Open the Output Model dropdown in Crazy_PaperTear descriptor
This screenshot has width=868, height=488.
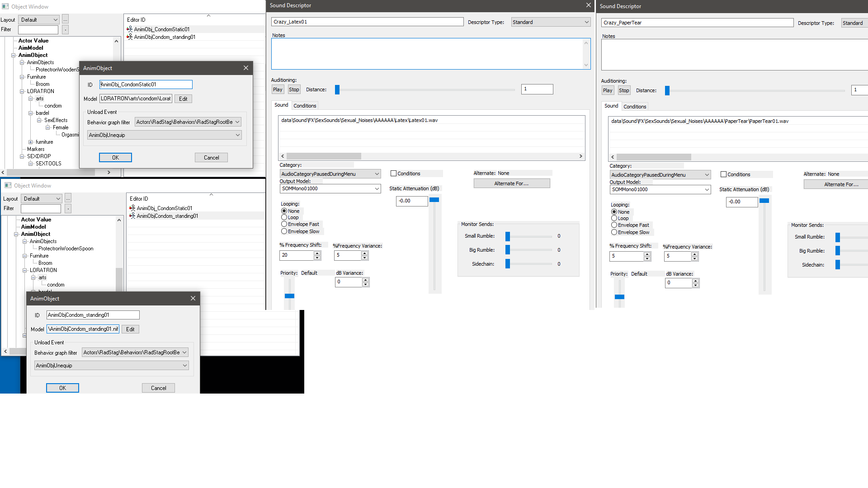tap(660, 189)
